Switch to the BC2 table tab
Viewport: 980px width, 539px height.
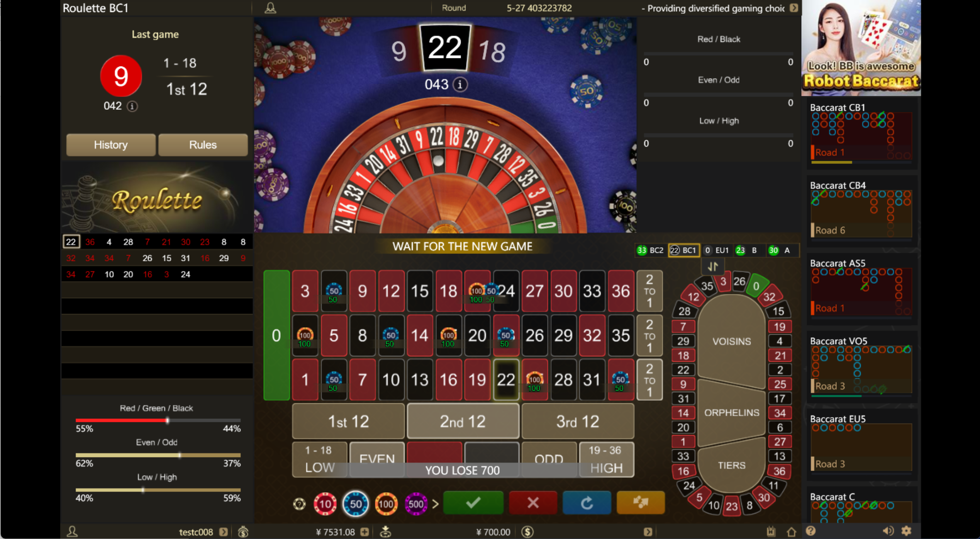click(x=650, y=250)
